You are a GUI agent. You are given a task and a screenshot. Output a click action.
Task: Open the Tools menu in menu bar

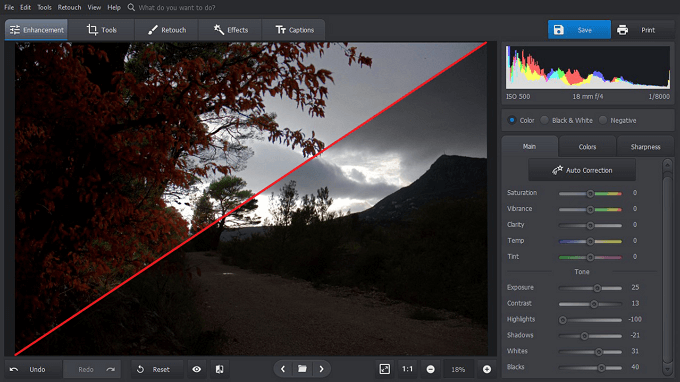click(44, 7)
